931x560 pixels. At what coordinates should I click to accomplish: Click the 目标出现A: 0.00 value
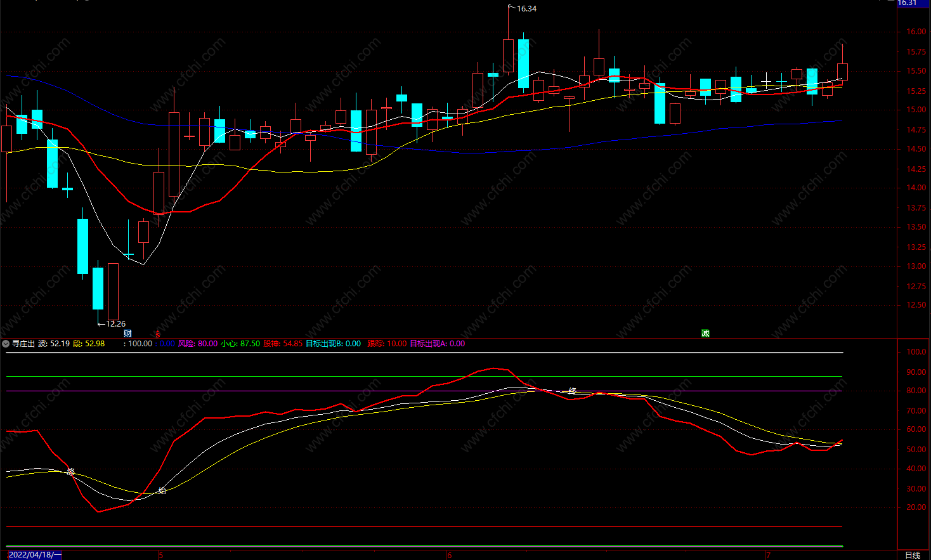(438, 344)
